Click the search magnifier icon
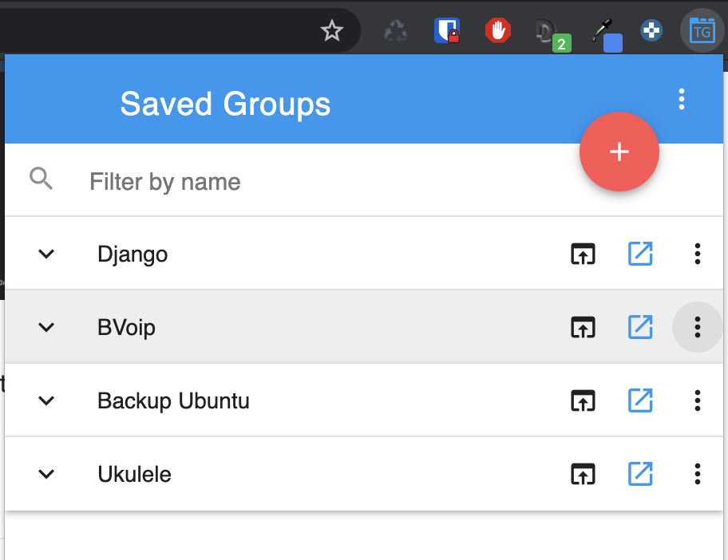728x560 pixels. (x=41, y=179)
